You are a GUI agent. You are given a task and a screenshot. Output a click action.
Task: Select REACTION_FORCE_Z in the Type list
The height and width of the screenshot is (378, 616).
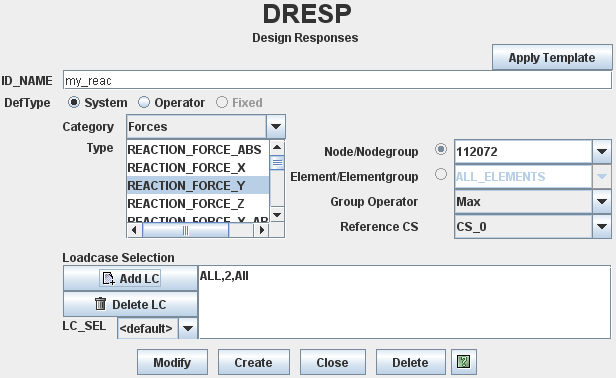[x=198, y=204]
